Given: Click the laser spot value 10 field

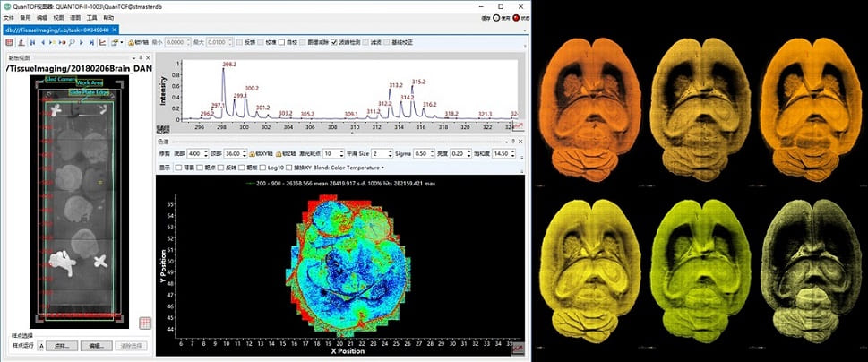Looking at the screenshot, I should click(x=334, y=154).
